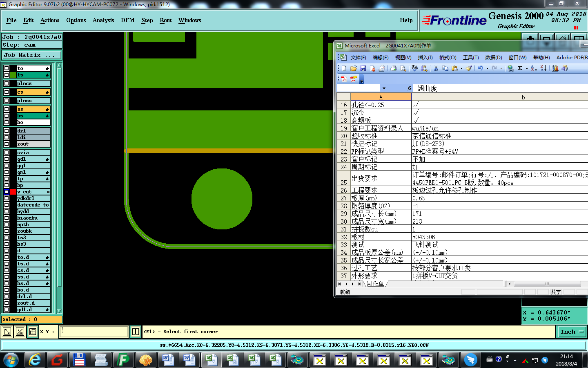Open Excel 格式(O) menu
588x368 pixels.
pyautogui.click(x=448, y=58)
